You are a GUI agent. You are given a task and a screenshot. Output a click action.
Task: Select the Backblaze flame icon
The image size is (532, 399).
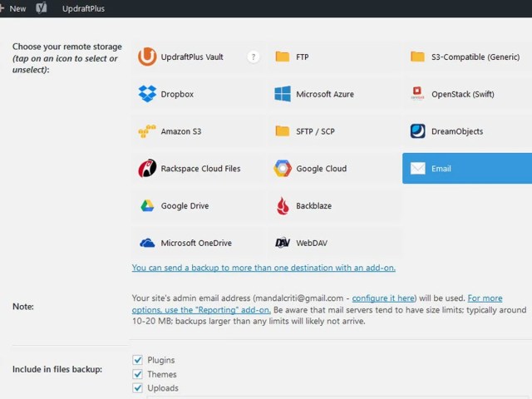pos(283,206)
